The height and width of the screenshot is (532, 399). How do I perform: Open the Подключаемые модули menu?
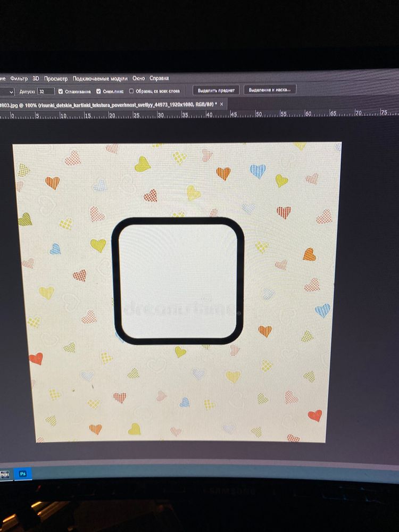pos(101,78)
